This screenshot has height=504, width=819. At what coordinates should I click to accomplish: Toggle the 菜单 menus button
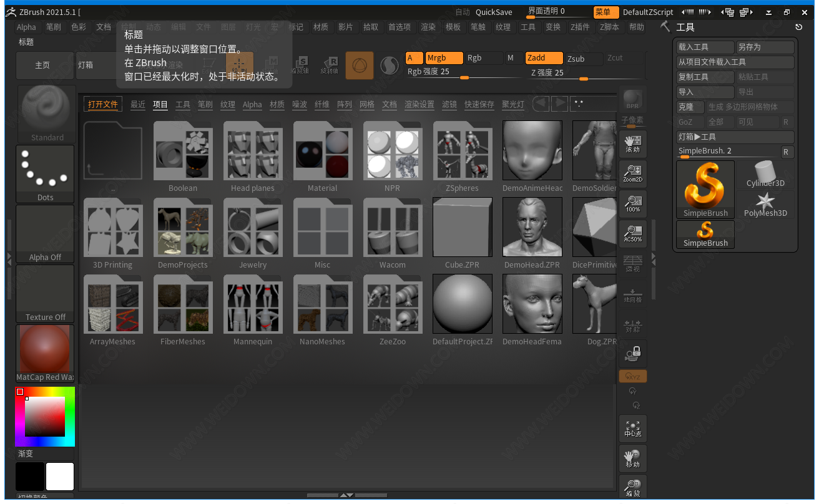pos(606,12)
